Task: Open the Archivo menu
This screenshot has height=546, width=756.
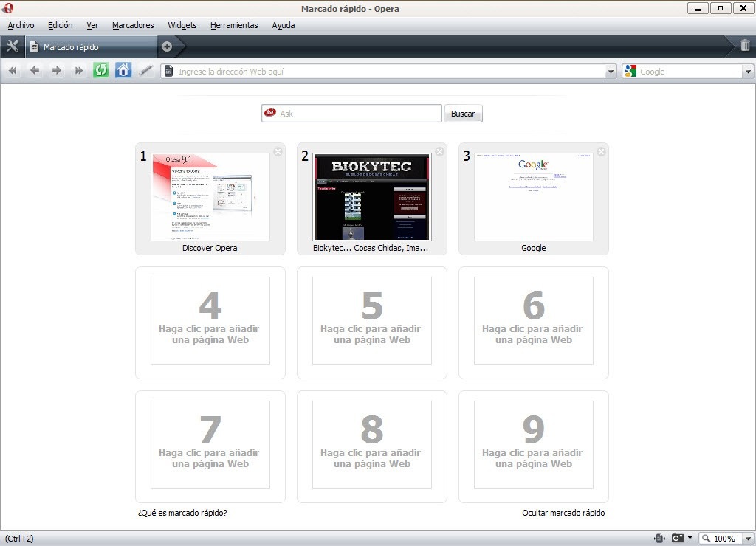Action: (21, 25)
